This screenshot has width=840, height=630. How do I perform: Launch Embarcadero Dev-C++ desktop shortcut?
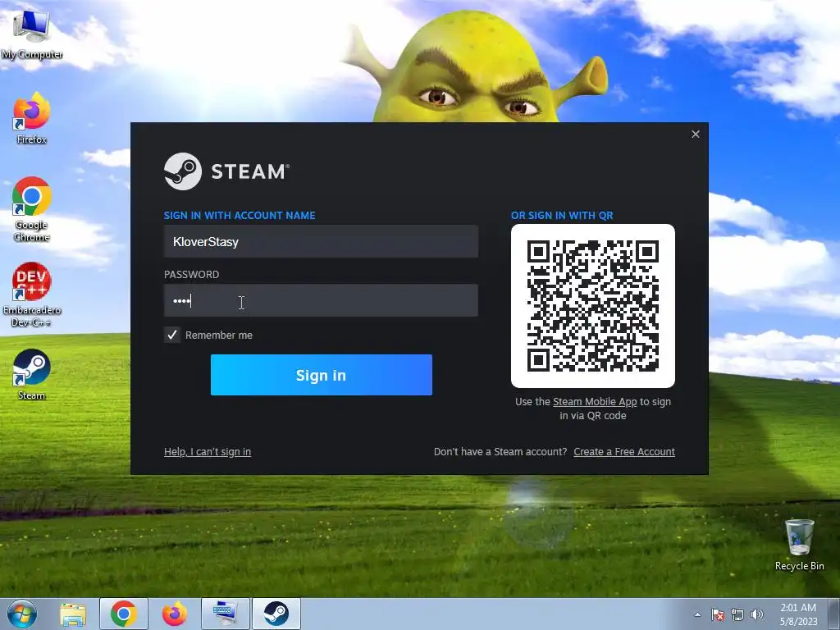click(x=32, y=294)
